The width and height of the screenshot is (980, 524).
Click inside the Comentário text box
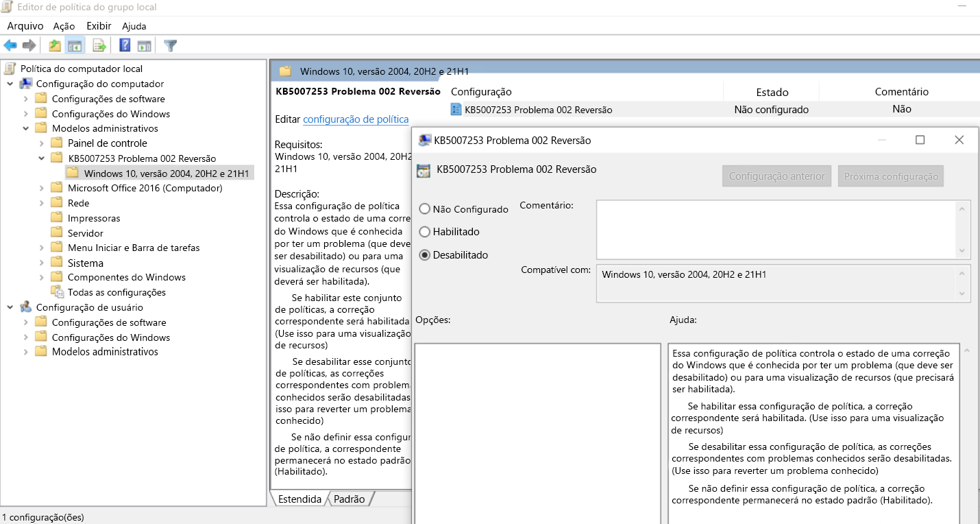point(776,229)
